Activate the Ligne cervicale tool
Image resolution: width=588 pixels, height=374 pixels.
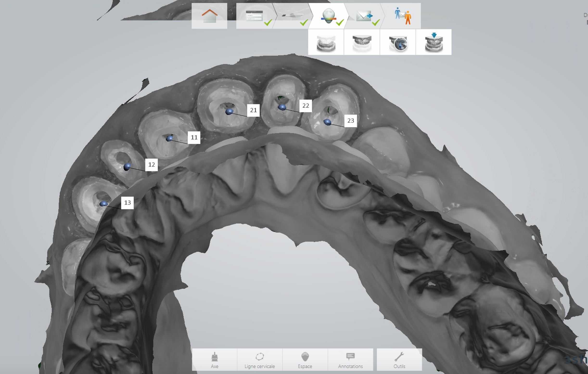[x=260, y=360]
